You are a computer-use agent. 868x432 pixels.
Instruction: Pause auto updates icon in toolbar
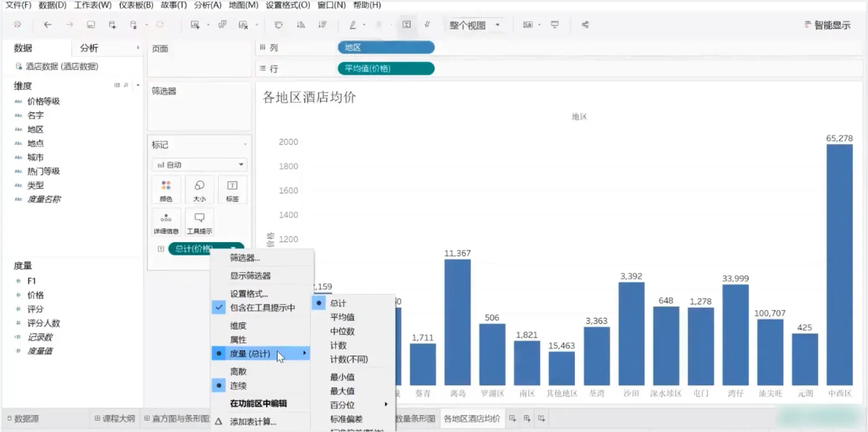pos(133,25)
